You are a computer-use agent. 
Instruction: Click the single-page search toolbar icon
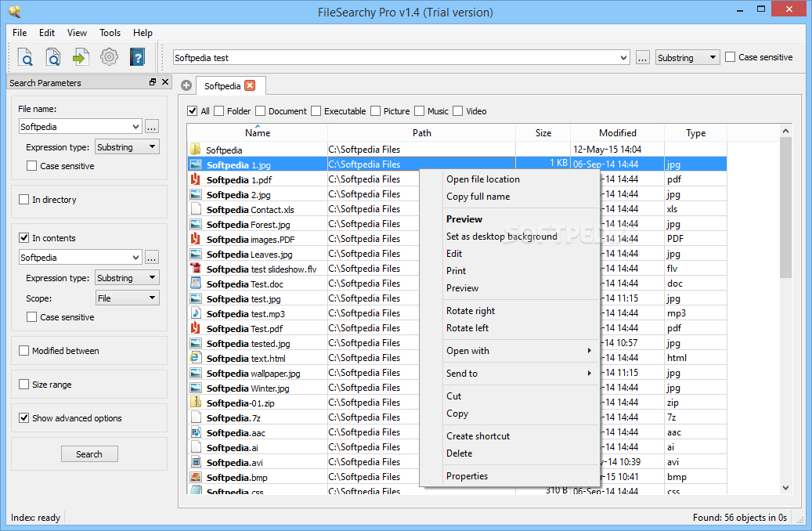25,57
